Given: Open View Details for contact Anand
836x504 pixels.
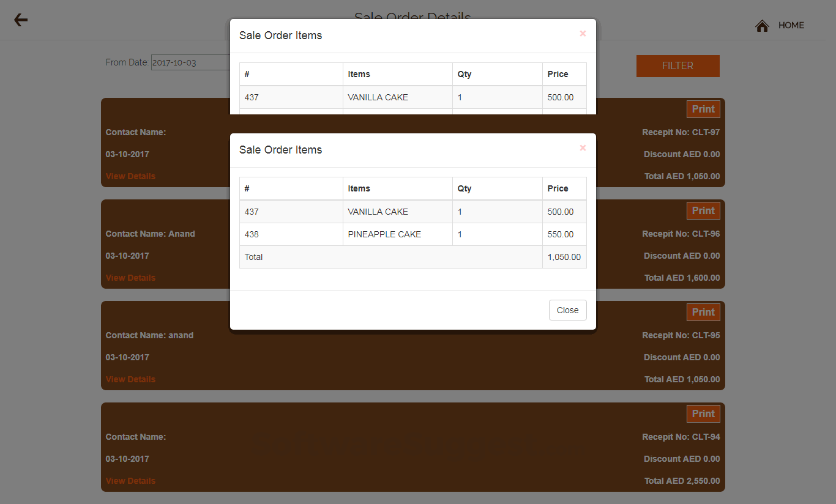Looking at the screenshot, I should (x=130, y=277).
